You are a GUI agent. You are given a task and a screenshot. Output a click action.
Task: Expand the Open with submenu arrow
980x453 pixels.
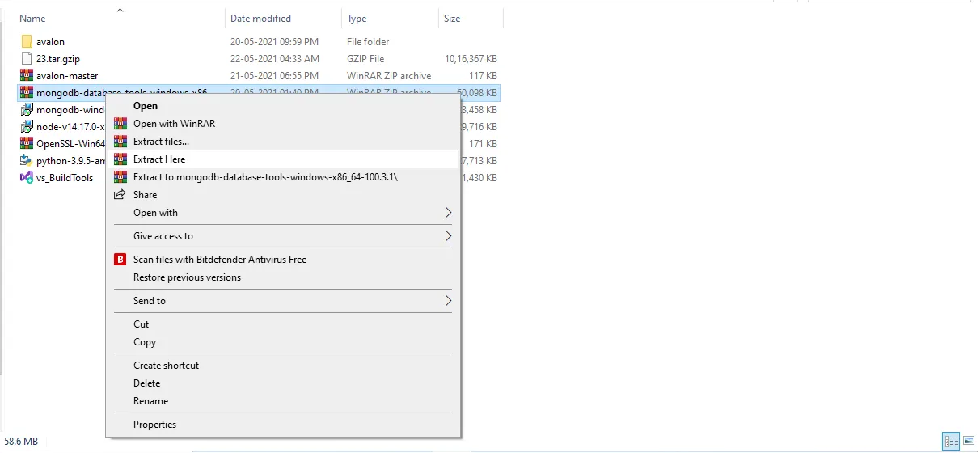449,213
